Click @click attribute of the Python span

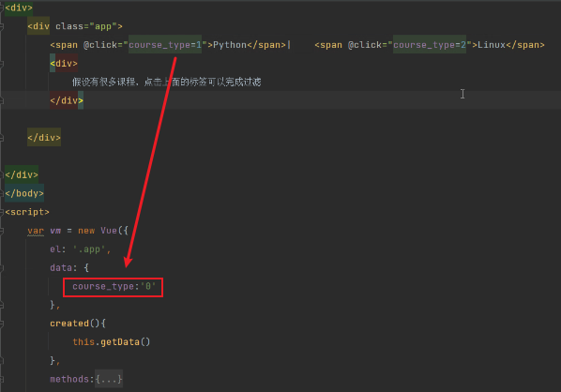pyautogui.click(x=100, y=45)
